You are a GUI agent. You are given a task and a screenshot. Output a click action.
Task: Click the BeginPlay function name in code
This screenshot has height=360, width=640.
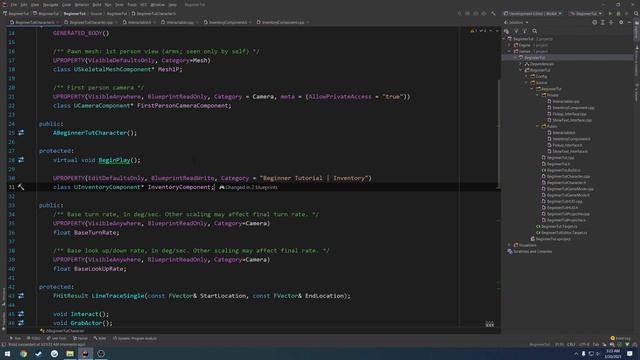[x=114, y=160]
